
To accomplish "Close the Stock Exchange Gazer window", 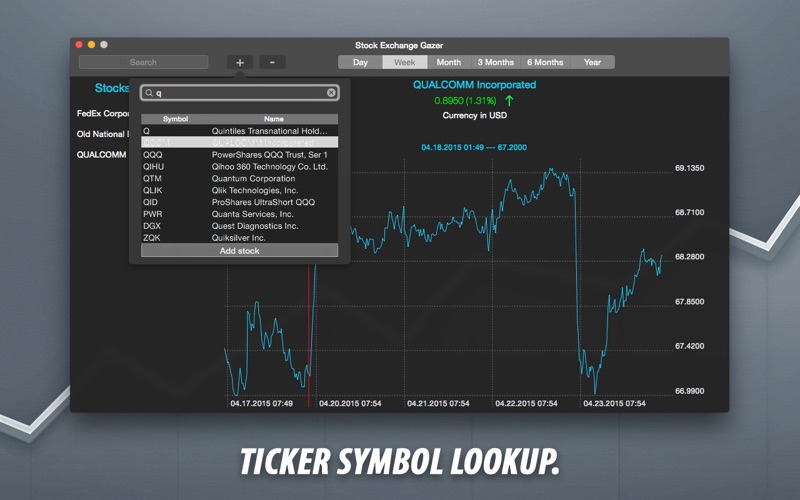I will point(79,45).
